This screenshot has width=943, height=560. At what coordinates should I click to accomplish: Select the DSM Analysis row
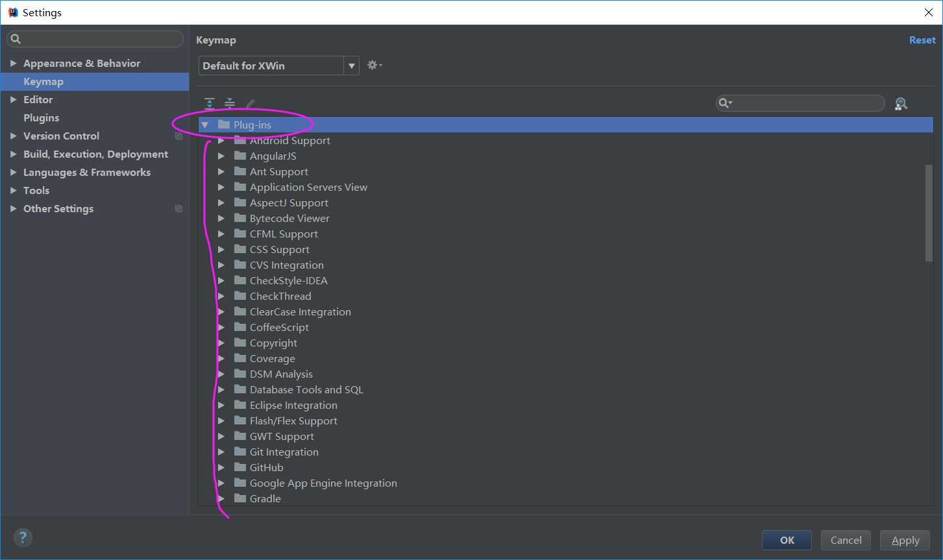click(x=566, y=374)
